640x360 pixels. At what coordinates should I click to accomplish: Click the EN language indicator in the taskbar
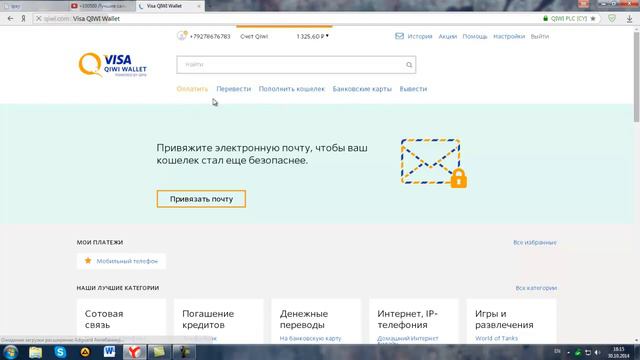(557, 351)
